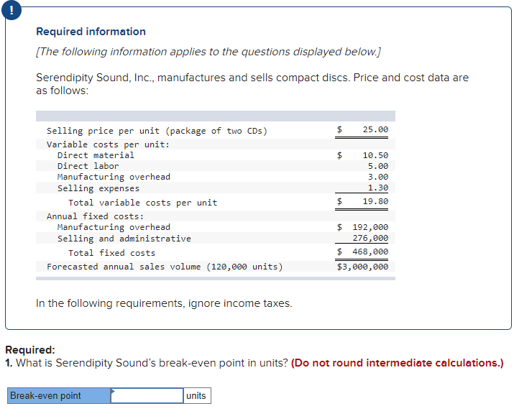Click the exclamation alert icon
The width and height of the screenshot is (532, 419).
[x=12, y=11]
